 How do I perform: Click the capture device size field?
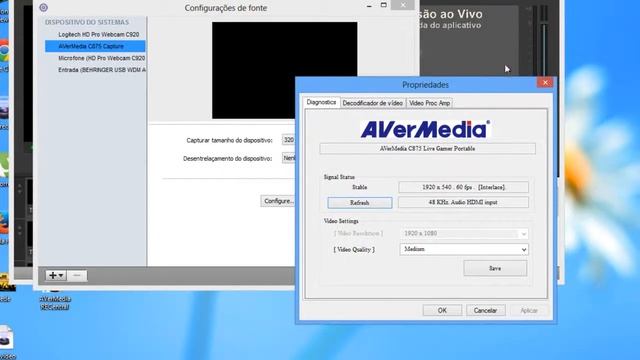pyautogui.click(x=289, y=140)
